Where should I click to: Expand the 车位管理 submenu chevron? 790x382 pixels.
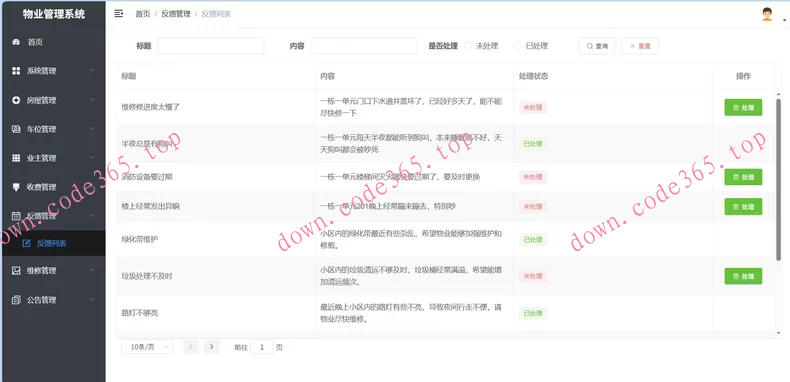click(92, 129)
